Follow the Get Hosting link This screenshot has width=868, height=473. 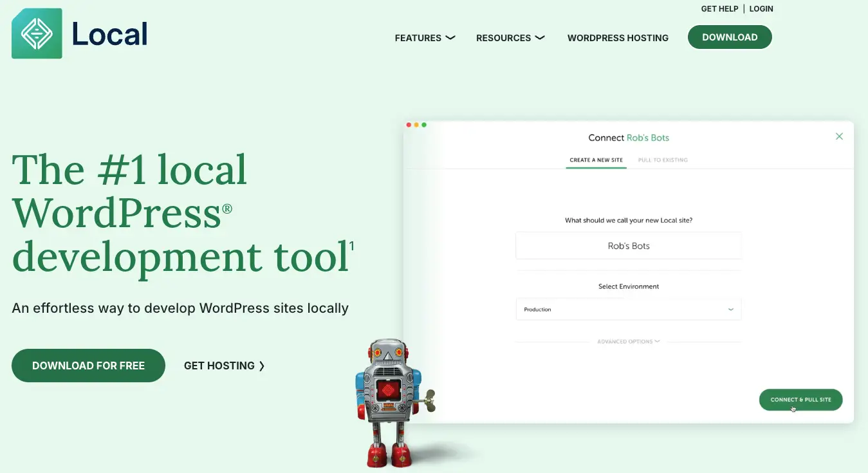click(x=225, y=366)
